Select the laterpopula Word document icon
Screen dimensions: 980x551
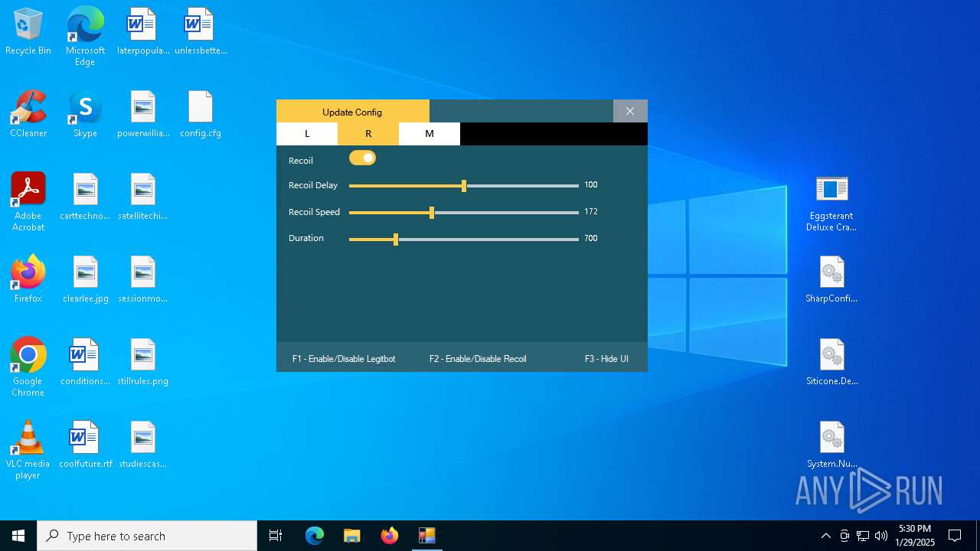pos(143,32)
